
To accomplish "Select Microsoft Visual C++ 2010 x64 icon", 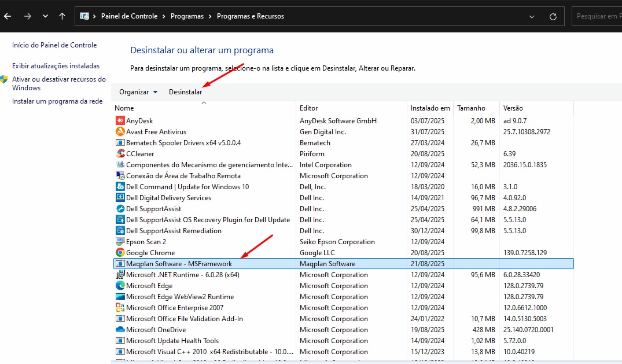I will pos(120,352).
